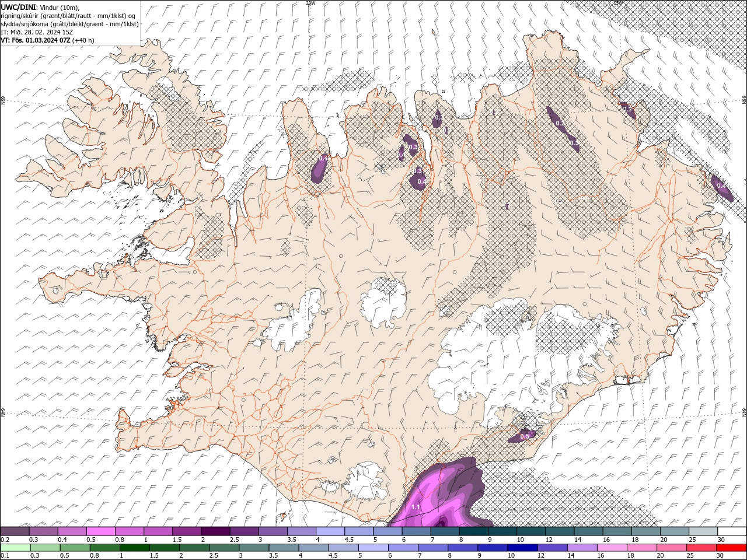
Task: Select lower legend pink swatch starting at 20
Action: 672,548
